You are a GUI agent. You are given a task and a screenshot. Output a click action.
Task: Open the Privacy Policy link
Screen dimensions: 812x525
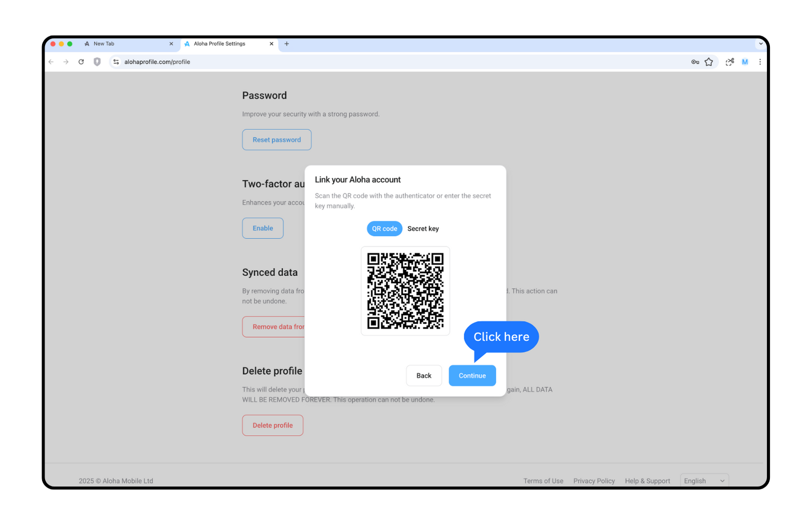click(594, 480)
